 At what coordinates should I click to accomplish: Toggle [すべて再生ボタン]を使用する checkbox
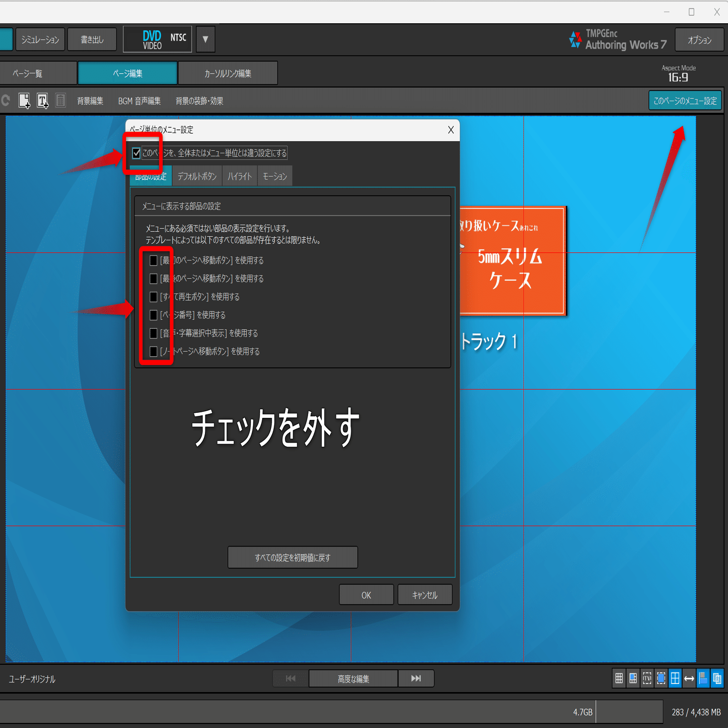point(153,296)
